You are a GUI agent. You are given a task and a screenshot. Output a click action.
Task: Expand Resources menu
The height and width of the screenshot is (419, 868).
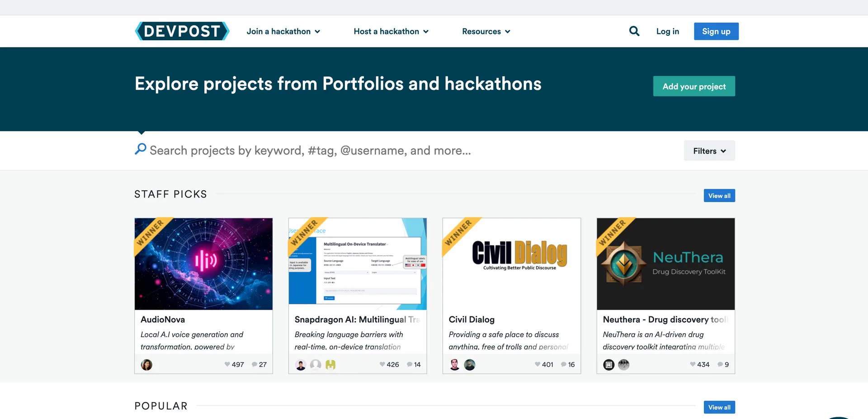pyautogui.click(x=486, y=31)
